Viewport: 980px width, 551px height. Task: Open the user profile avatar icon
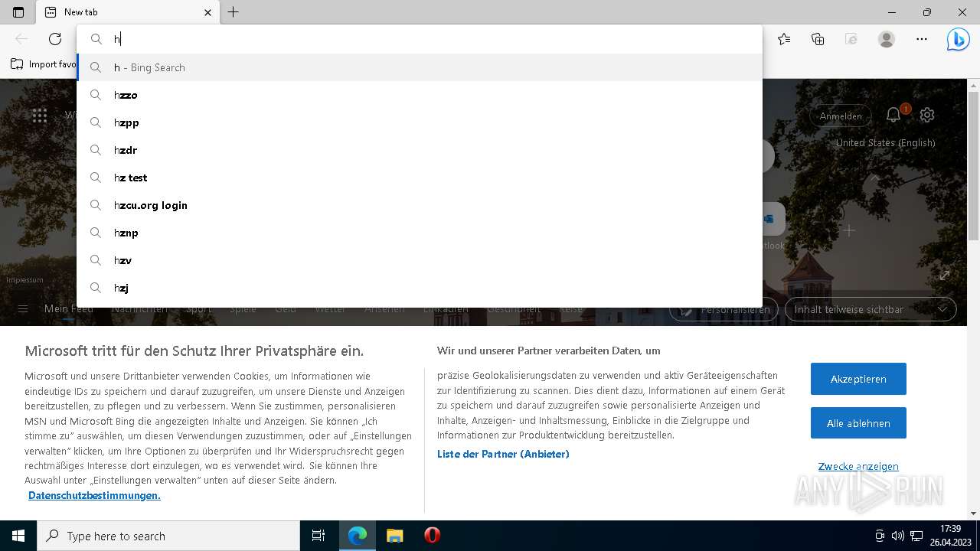[x=887, y=39]
